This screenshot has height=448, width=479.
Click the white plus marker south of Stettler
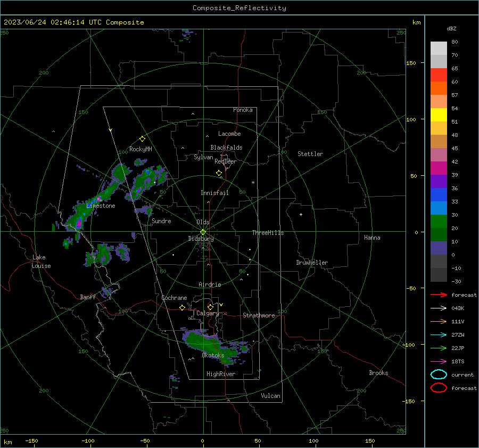pyautogui.click(x=301, y=214)
